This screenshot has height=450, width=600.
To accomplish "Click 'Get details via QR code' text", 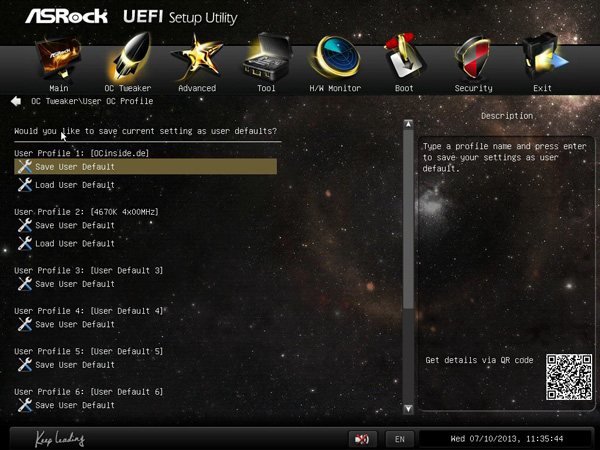I will tap(479, 360).
